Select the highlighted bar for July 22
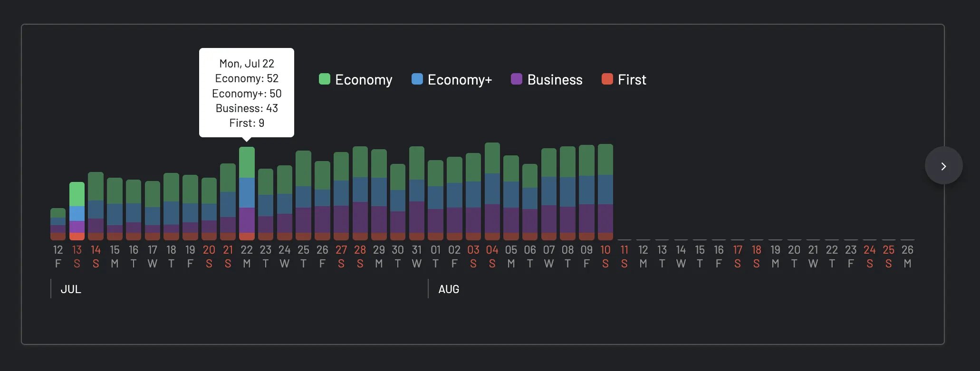The height and width of the screenshot is (371, 980). pos(247,193)
